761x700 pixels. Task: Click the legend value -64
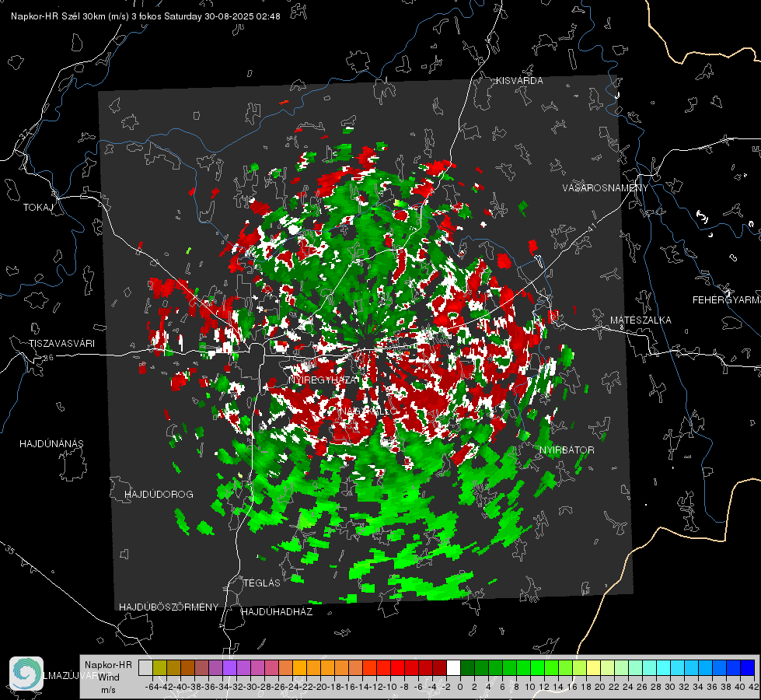tap(152, 688)
